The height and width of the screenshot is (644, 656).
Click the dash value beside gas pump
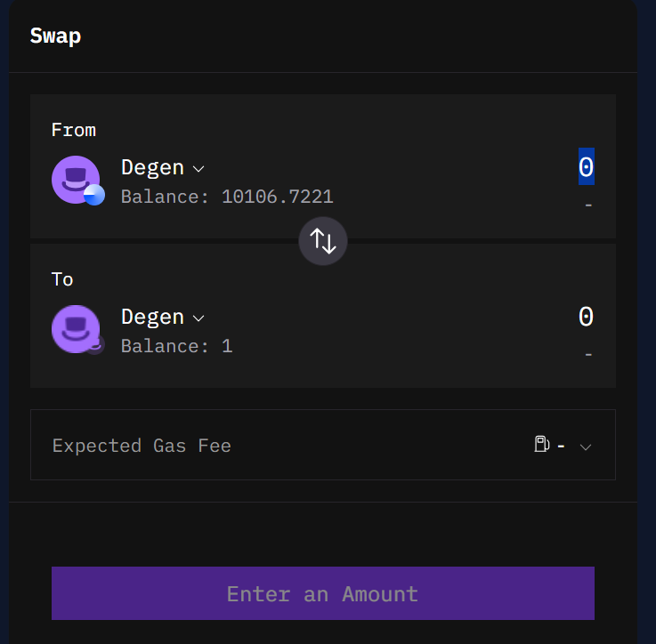click(561, 447)
